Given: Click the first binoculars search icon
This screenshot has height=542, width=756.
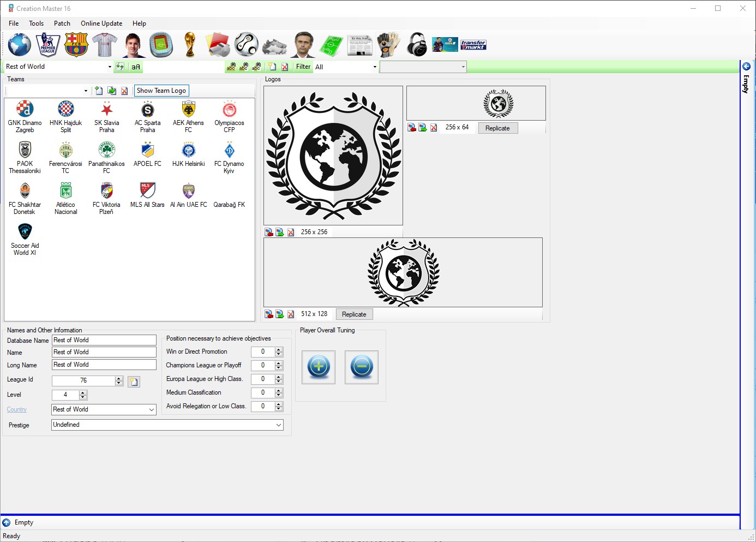Looking at the screenshot, I should [x=231, y=67].
